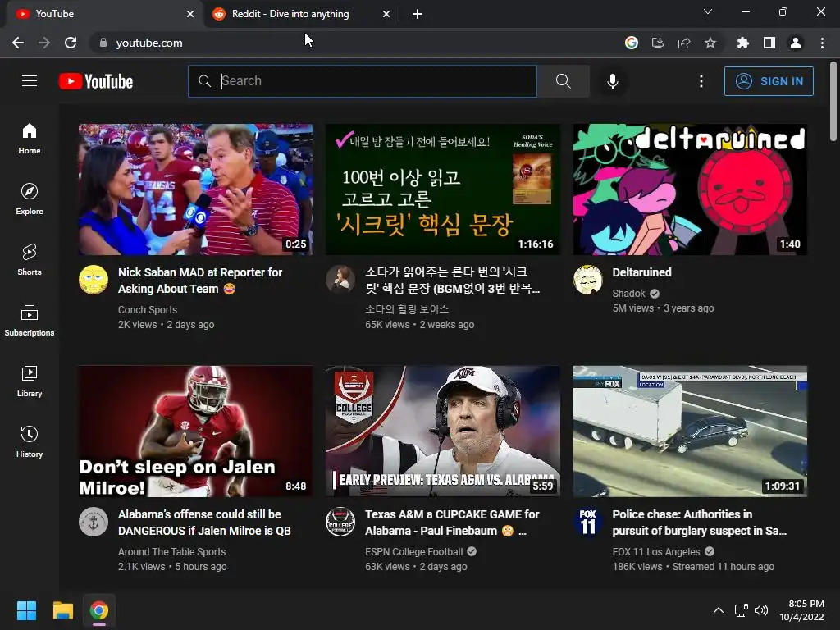Open ESPN College Football channel name

coord(413,552)
